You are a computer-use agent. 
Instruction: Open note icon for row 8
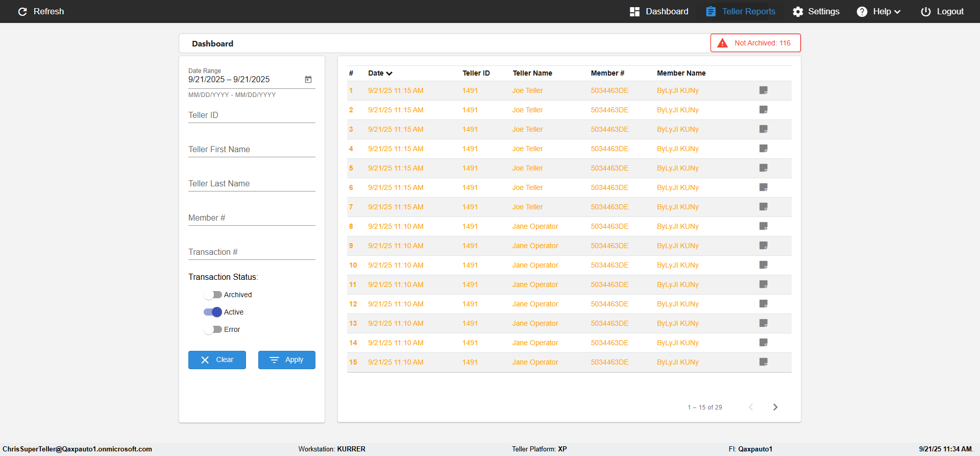[764, 226]
